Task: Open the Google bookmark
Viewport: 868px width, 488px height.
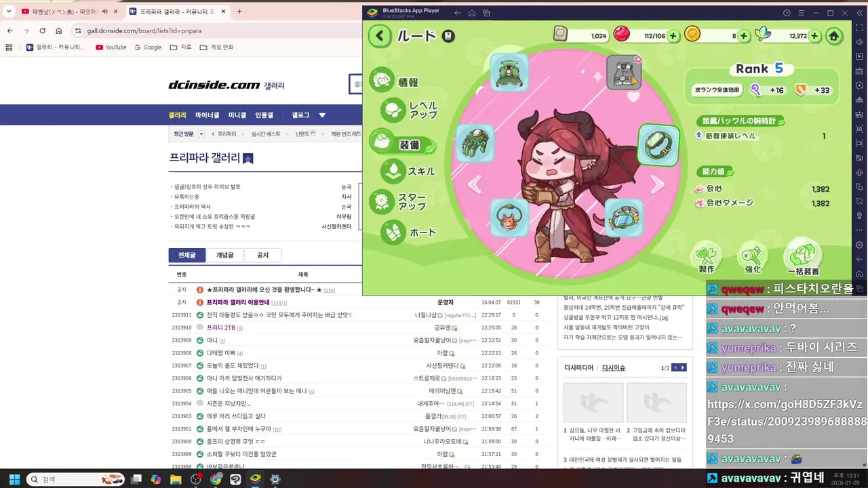Action: [x=148, y=47]
